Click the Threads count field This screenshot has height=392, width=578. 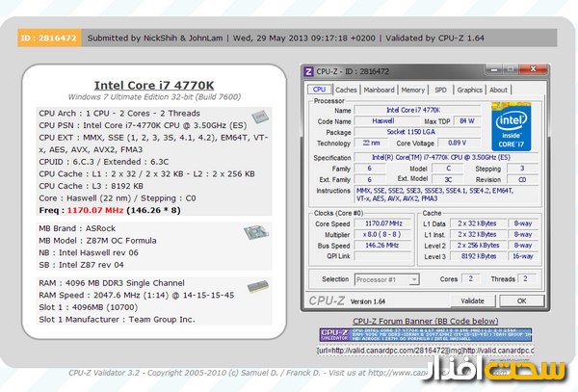point(526,279)
